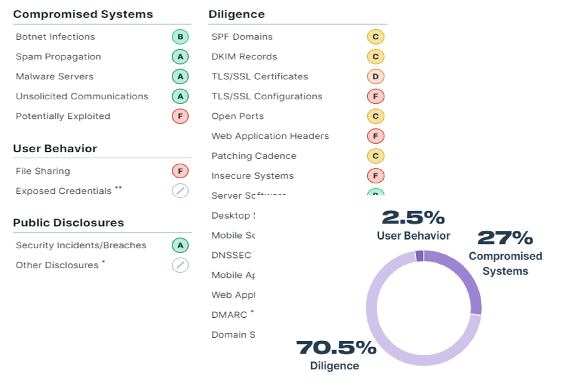
Task: Click the F grade badge for Potentially Exploited
Action: pos(180,116)
